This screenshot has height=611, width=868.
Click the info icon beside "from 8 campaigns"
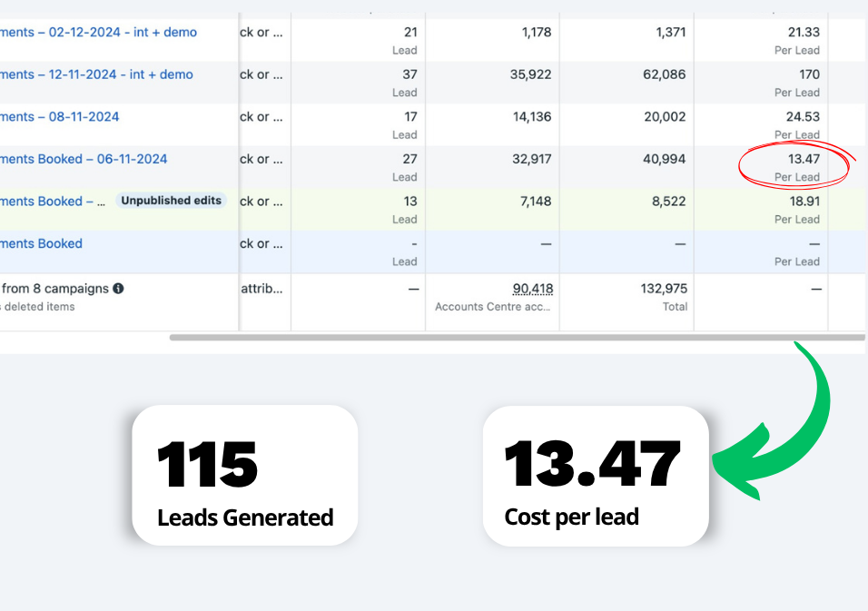coord(118,289)
